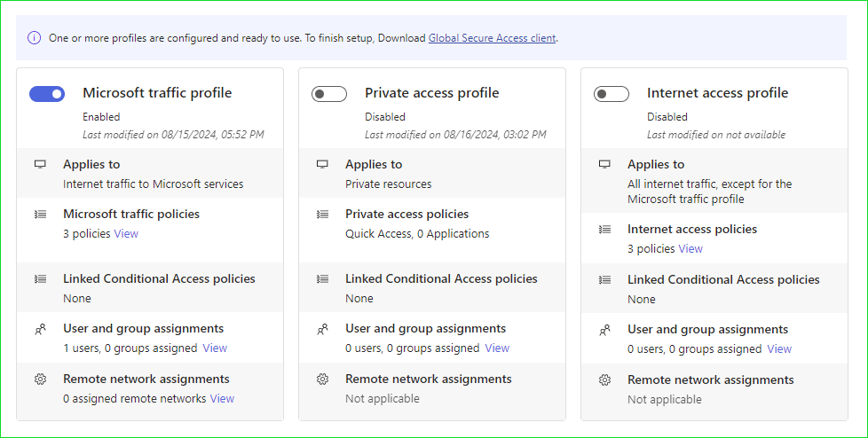Turn on the Internet access profile toggle
This screenshot has width=868, height=438.
tap(612, 94)
